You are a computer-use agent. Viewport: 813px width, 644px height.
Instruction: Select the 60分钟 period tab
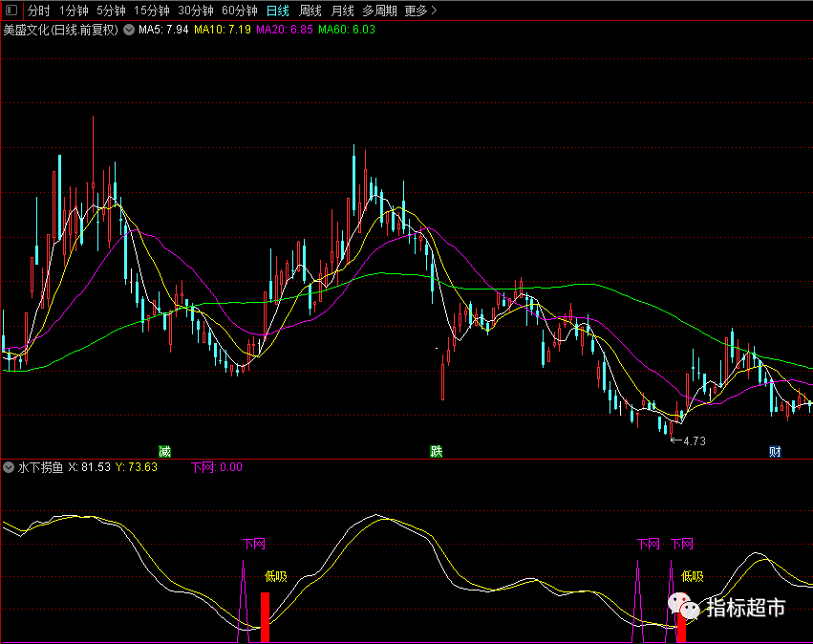click(x=239, y=11)
